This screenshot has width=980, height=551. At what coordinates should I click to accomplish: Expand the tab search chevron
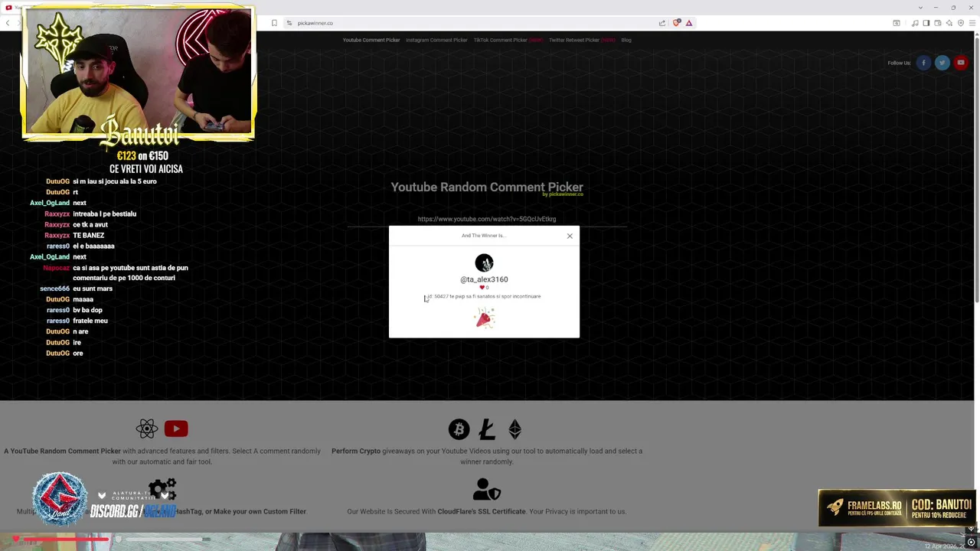920,8
